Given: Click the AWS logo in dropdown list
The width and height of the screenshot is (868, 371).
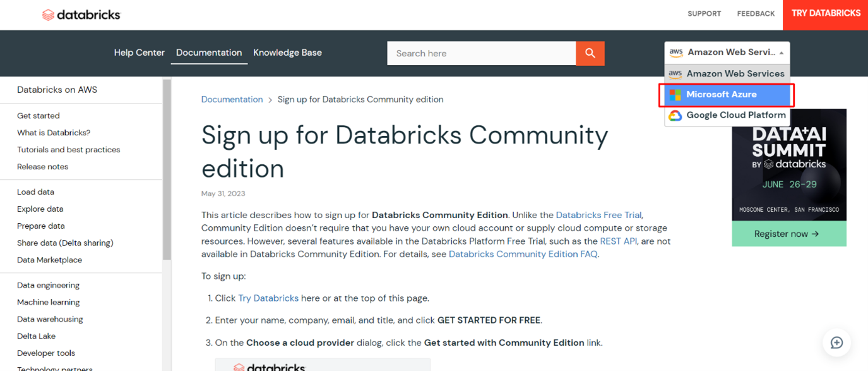Looking at the screenshot, I should pos(675,74).
